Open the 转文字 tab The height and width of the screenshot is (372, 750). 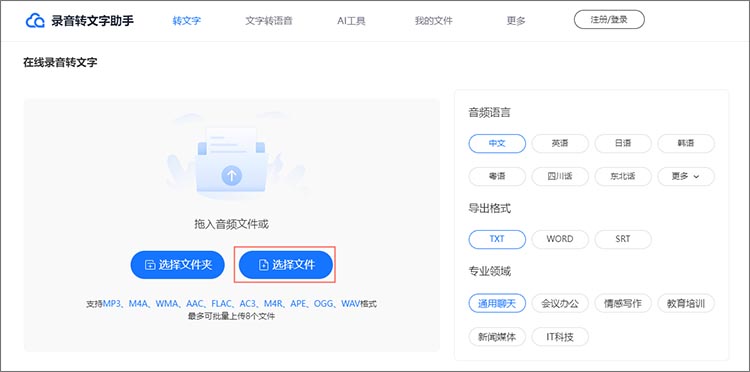[x=187, y=21]
